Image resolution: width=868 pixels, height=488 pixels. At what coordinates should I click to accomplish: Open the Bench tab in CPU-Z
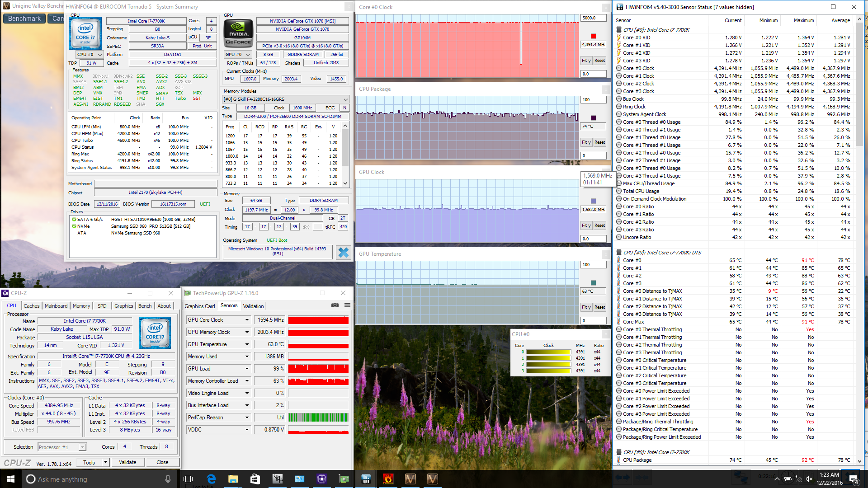click(145, 306)
